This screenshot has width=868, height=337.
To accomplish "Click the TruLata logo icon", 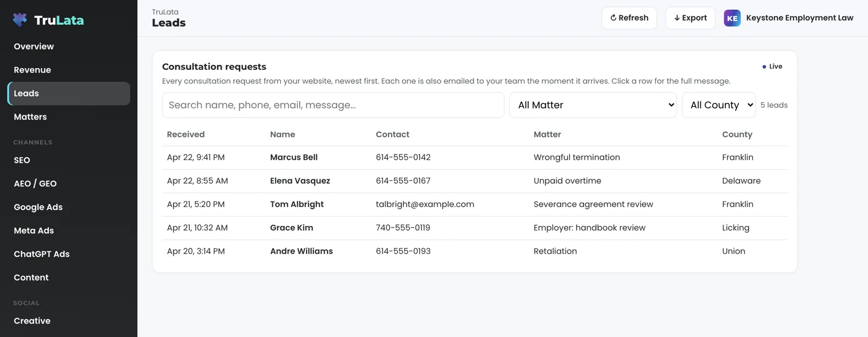I will pyautogui.click(x=20, y=20).
